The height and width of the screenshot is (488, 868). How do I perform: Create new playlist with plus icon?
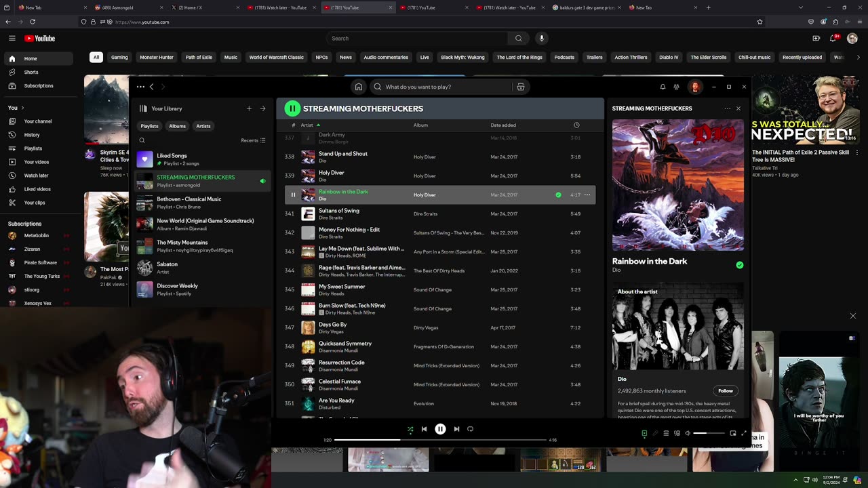(x=249, y=108)
